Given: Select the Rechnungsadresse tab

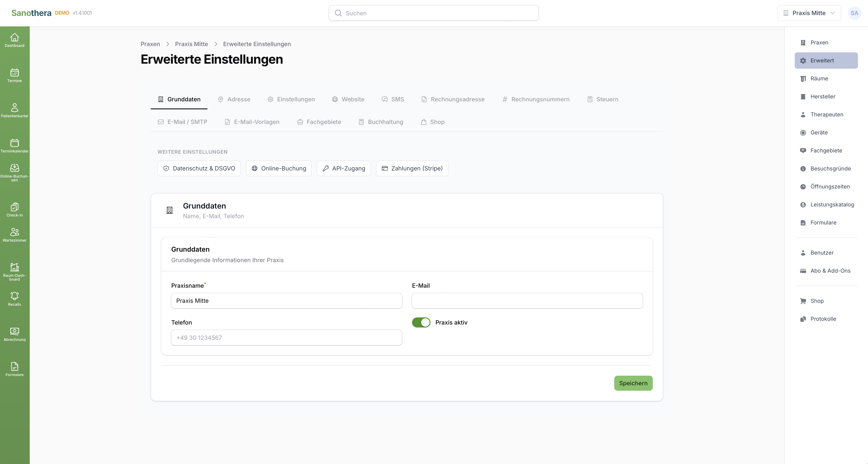Looking at the screenshot, I should click(x=453, y=99).
